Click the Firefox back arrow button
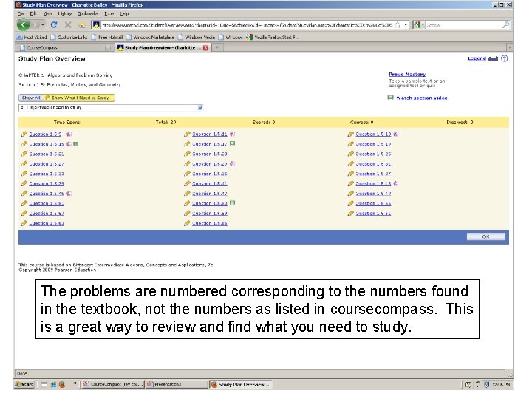Image resolution: width=532 pixels, height=399 pixels. coord(23,25)
